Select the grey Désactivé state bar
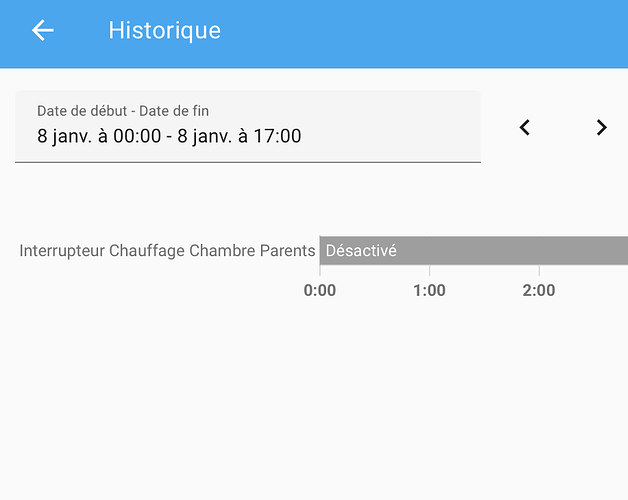The width and height of the screenshot is (628, 500). (474, 250)
